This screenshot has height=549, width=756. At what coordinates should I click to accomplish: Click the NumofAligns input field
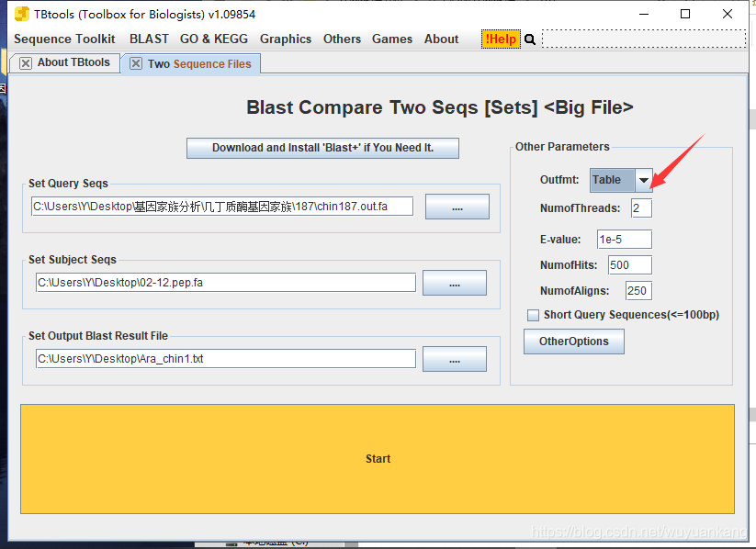(x=638, y=291)
